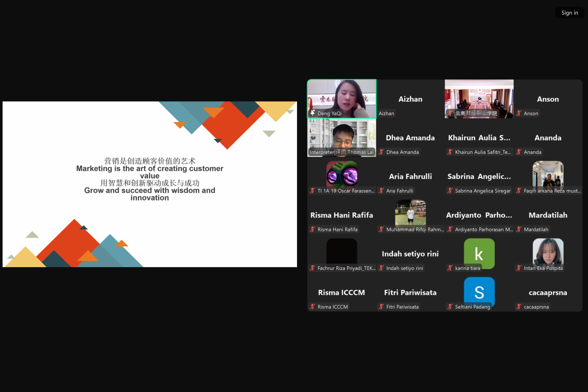Select the blue 'S' avatar of Seltiani Padang
The height and width of the screenshot is (392, 588).
(x=479, y=292)
